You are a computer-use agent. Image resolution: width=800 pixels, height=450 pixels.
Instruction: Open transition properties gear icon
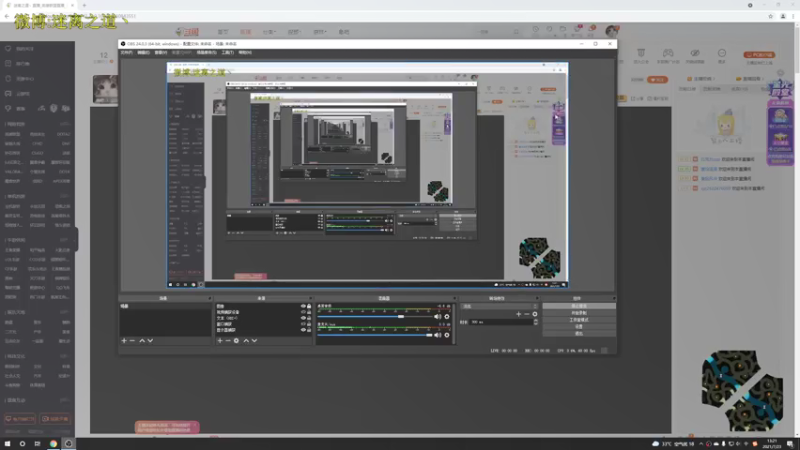(x=535, y=314)
